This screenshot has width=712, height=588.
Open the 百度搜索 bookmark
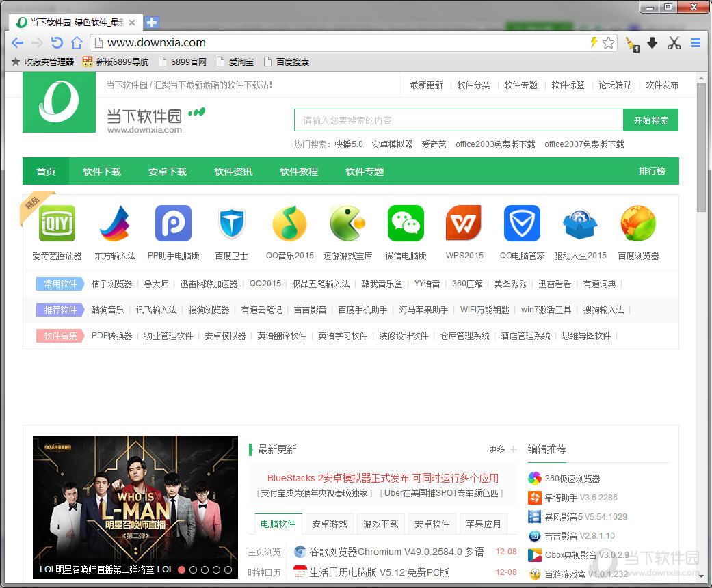(287, 62)
